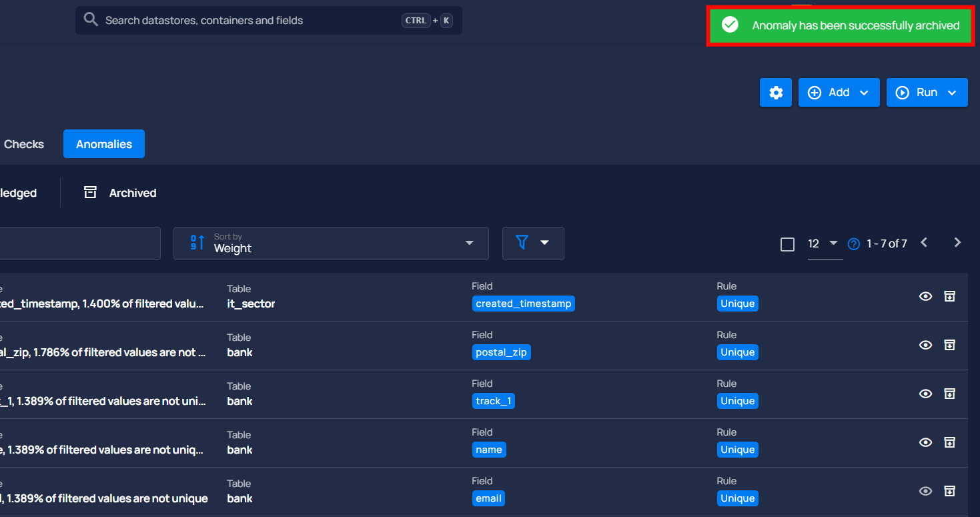Click the Unique rule tag for created_timestamp
980x517 pixels.
738,304
